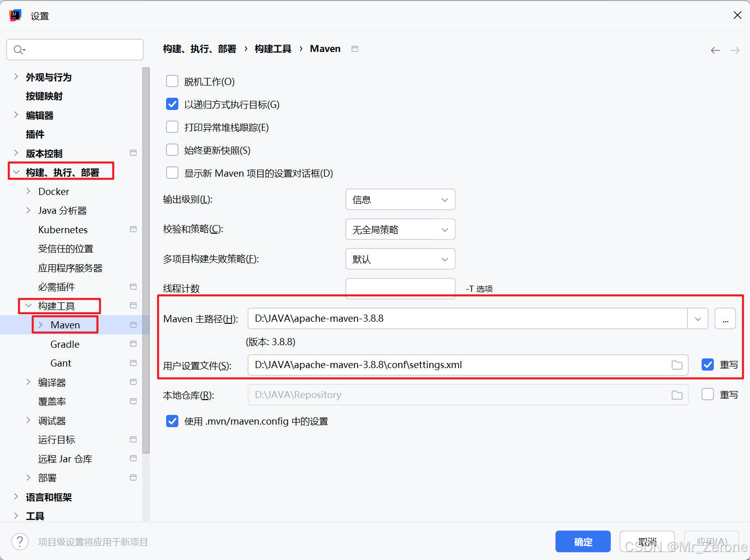The width and height of the screenshot is (750, 560).
Task: Expand 调试器 tree node
Action: (29, 420)
